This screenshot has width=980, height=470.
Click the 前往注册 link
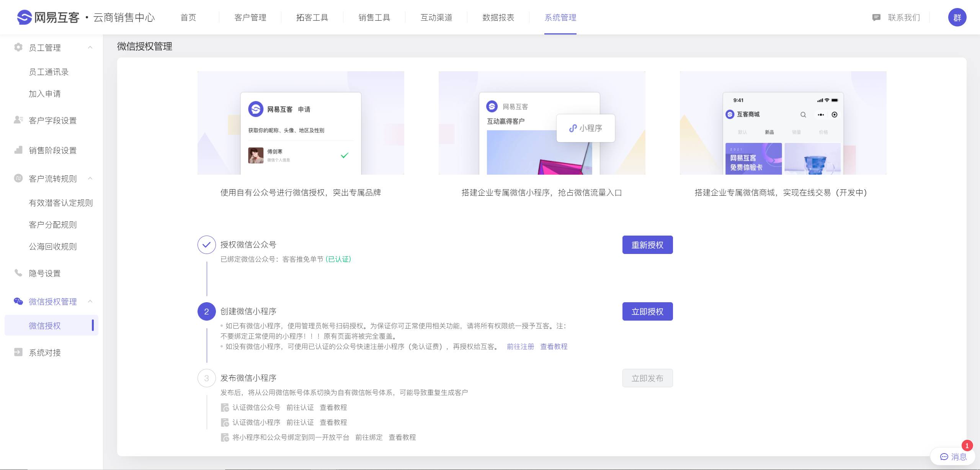(520, 347)
